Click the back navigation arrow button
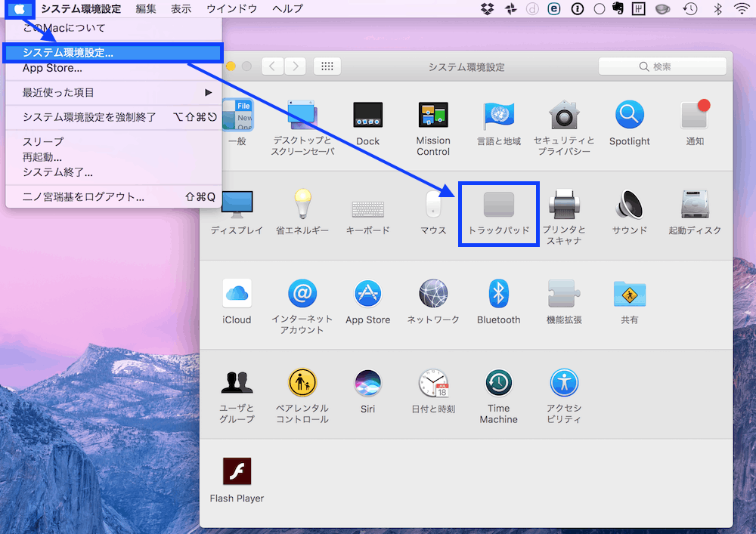 [272, 66]
